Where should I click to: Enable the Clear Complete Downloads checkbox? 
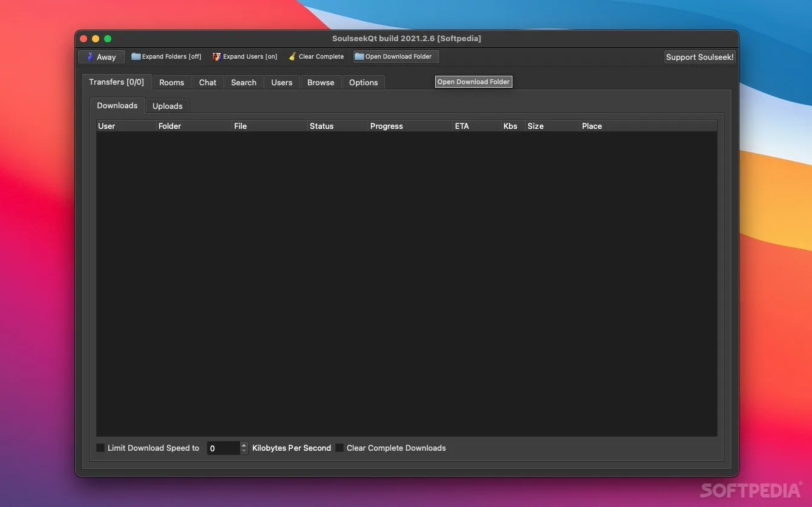point(339,448)
